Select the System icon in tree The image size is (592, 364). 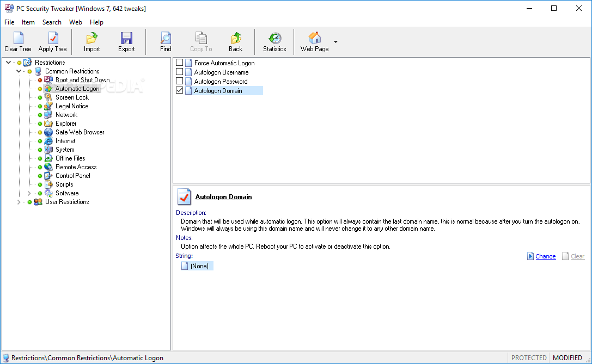[48, 150]
